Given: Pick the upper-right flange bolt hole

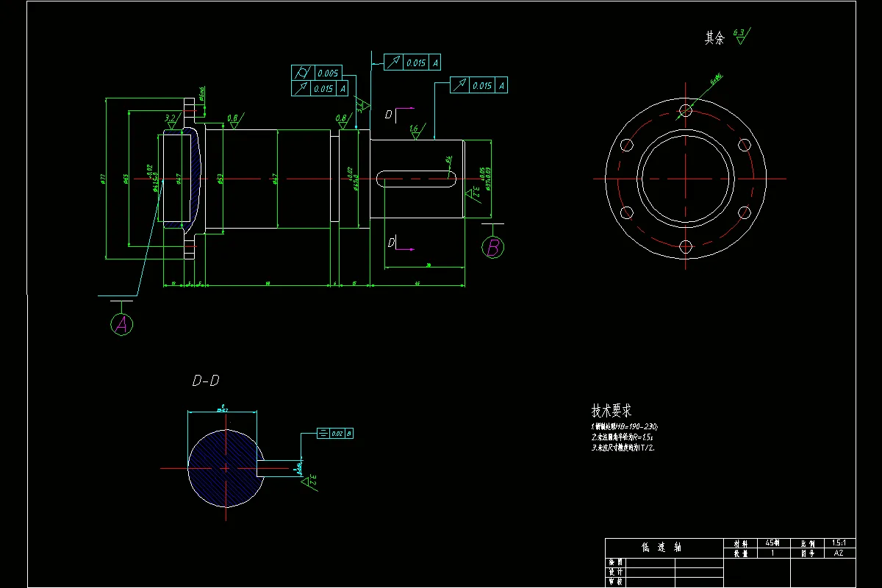Looking at the screenshot, I should pos(745,145).
